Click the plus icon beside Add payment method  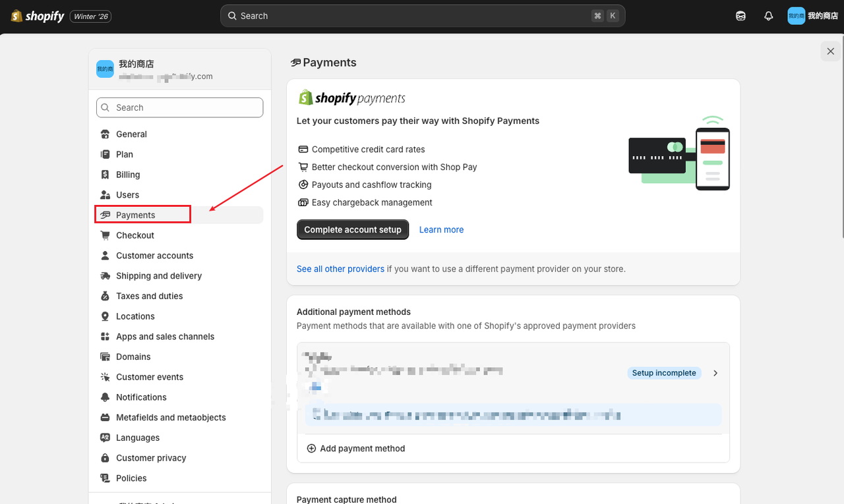[x=311, y=448]
